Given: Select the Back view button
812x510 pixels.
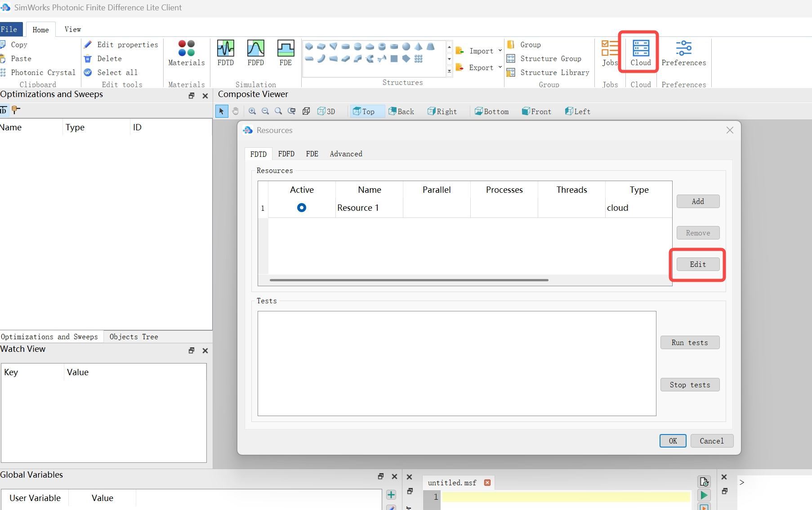Looking at the screenshot, I should pyautogui.click(x=401, y=111).
